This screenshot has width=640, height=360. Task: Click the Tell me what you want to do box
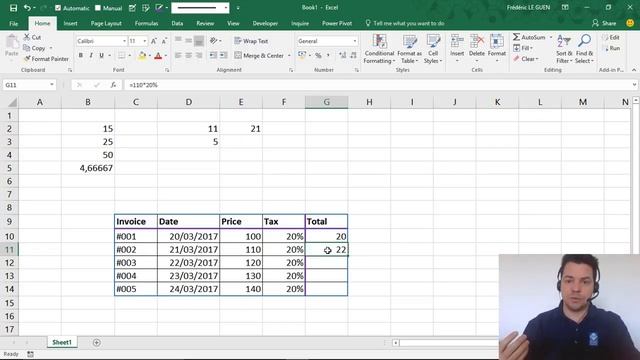pyautogui.click(x=404, y=23)
